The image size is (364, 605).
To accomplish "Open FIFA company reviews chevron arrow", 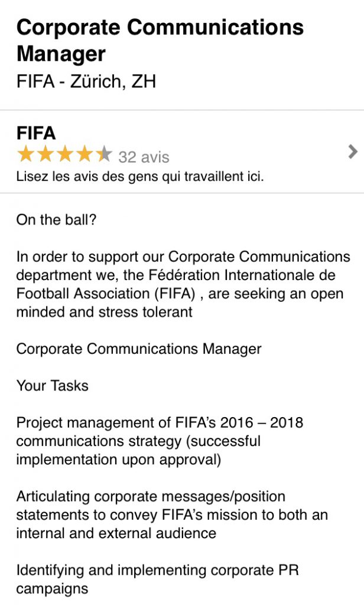I will (x=353, y=152).
